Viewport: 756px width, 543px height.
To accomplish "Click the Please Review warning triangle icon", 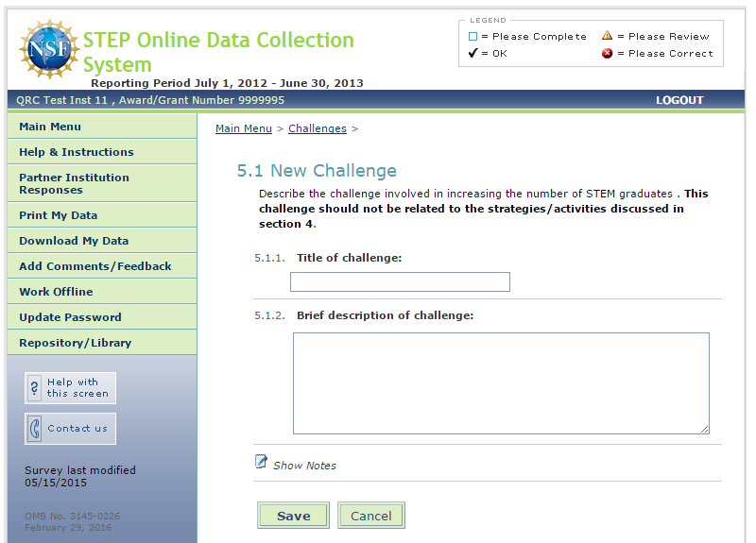I will (608, 36).
